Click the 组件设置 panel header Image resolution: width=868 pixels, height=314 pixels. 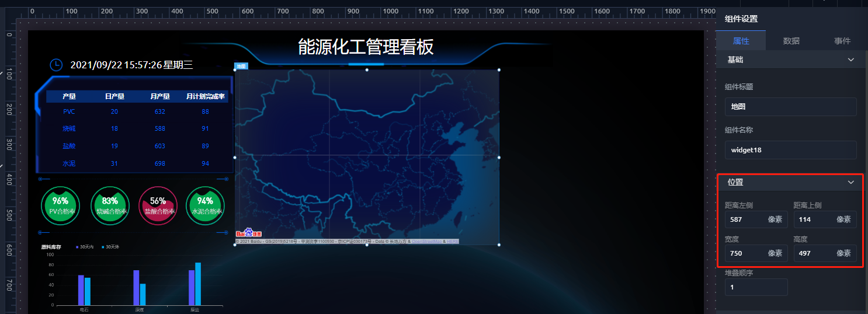click(x=741, y=19)
